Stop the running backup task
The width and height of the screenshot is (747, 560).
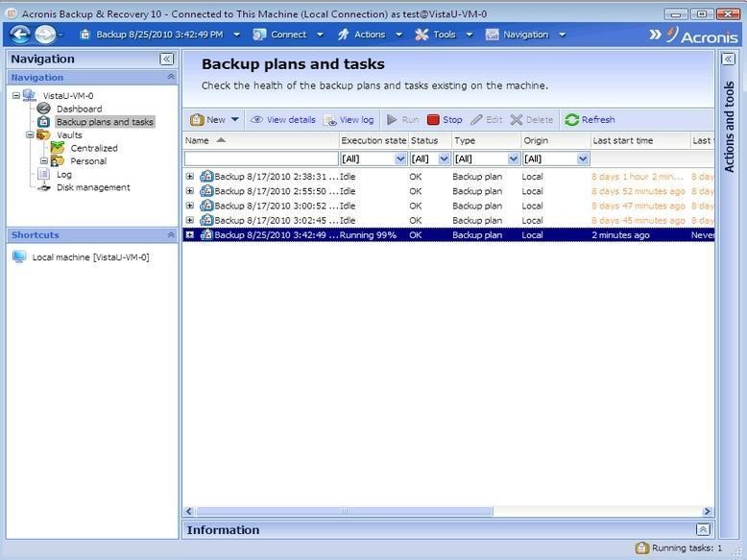[x=445, y=120]
